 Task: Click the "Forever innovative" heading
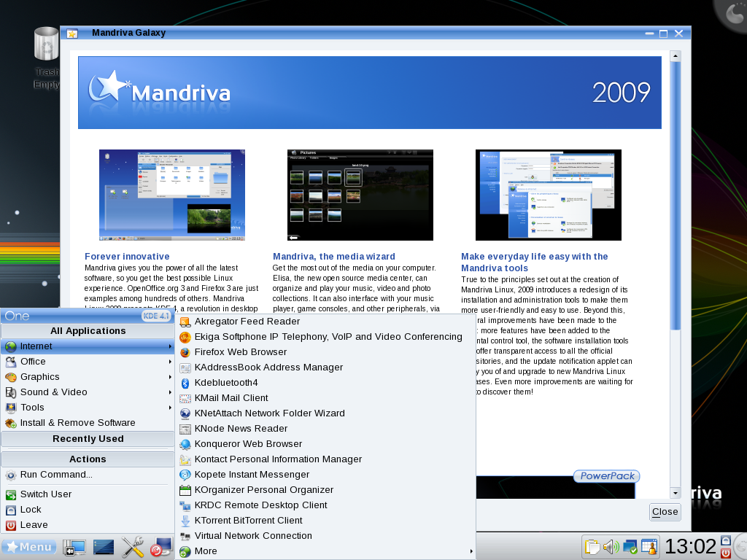[127, 257]
